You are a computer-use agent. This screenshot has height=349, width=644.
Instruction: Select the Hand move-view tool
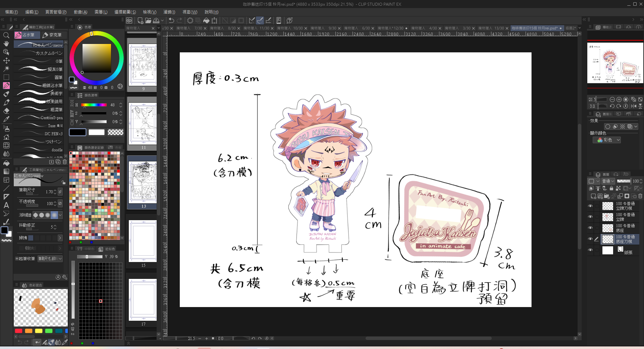6,44
